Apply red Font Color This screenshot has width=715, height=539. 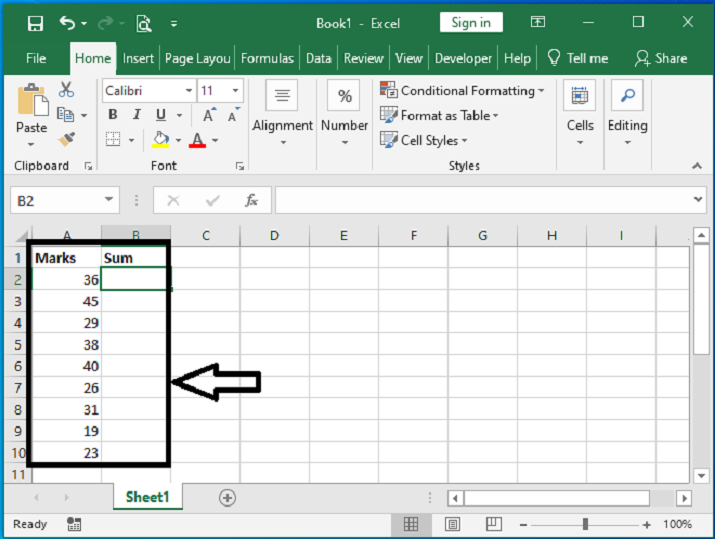point(197,140)
